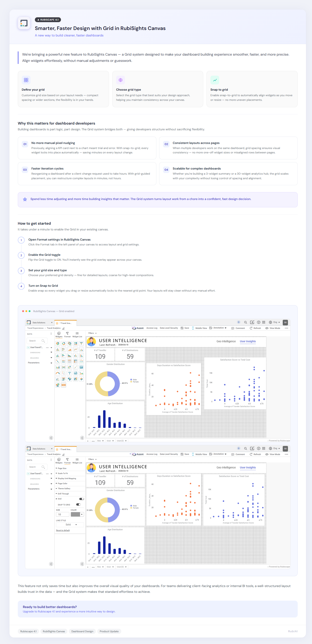Open the Filters dropdown in lower canvas
This screenshot has height=644, width=312.
(92, 459)
